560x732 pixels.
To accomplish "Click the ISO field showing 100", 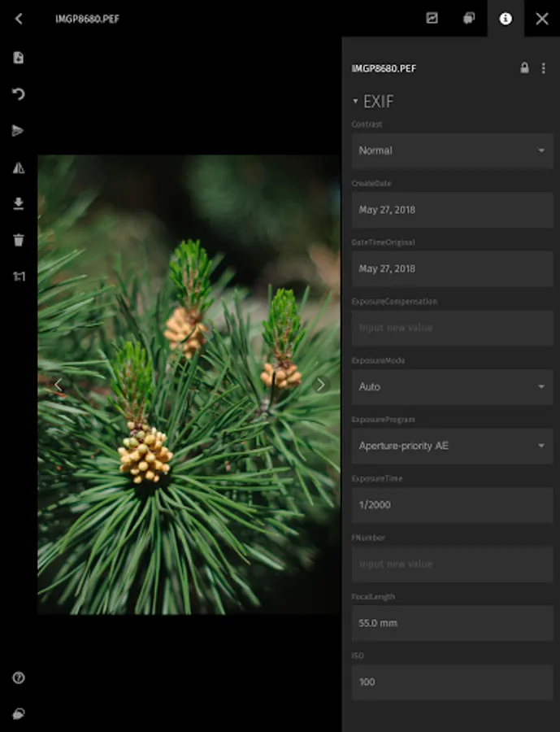I will [452, 682].
